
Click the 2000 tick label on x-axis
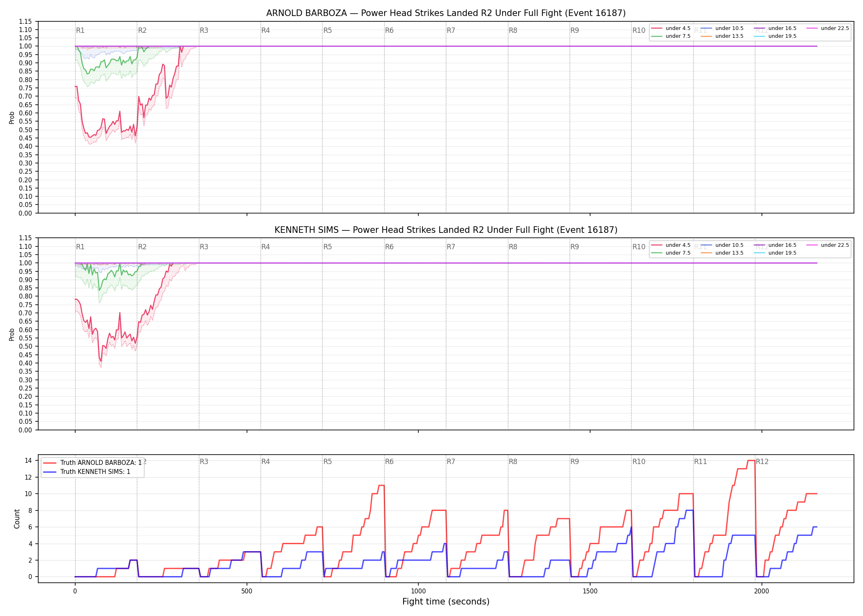(761, 591)
